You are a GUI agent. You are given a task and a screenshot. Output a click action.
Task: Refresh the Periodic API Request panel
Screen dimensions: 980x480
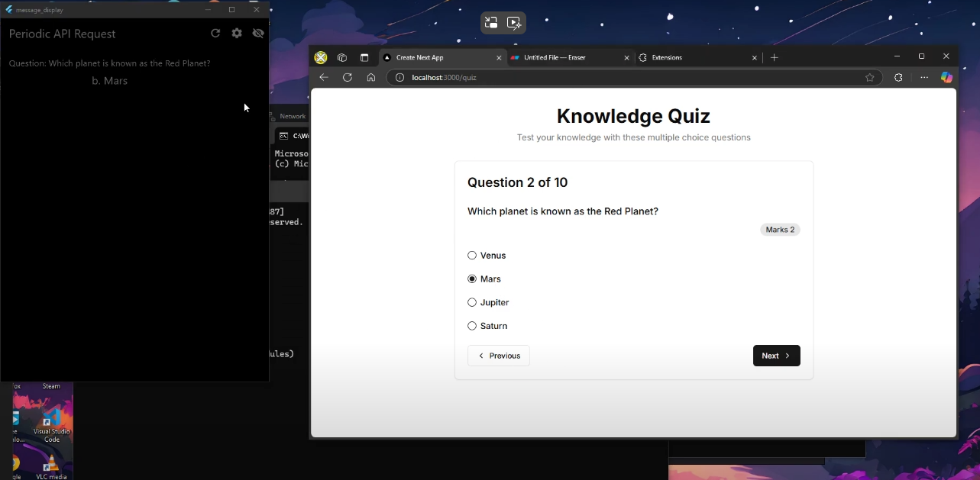pos(215,34)
